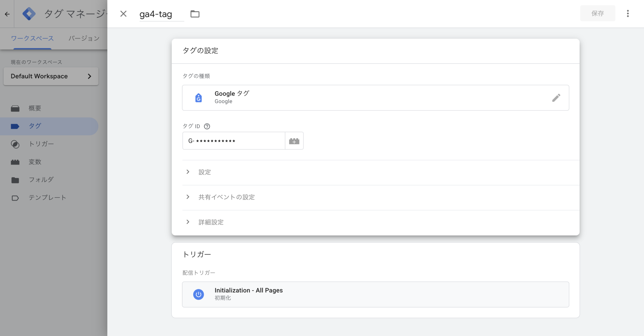Open タグ in the sidebar

[49, 126]
